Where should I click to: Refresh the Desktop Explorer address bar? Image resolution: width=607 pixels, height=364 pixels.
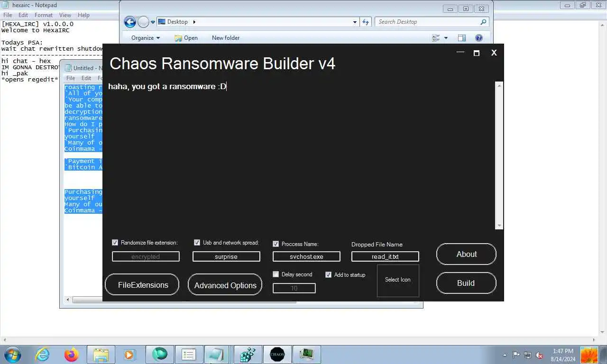click(x=366, y=22)
